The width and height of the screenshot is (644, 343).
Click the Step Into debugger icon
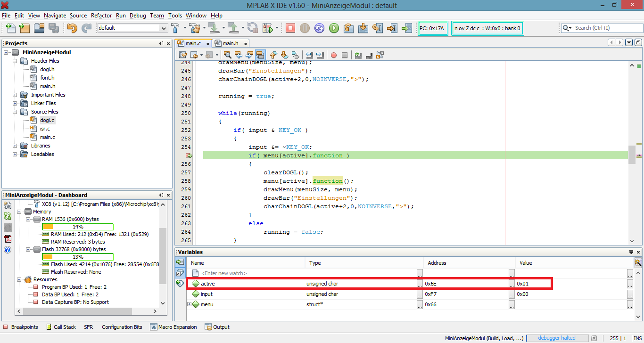(x=363, y=28)
